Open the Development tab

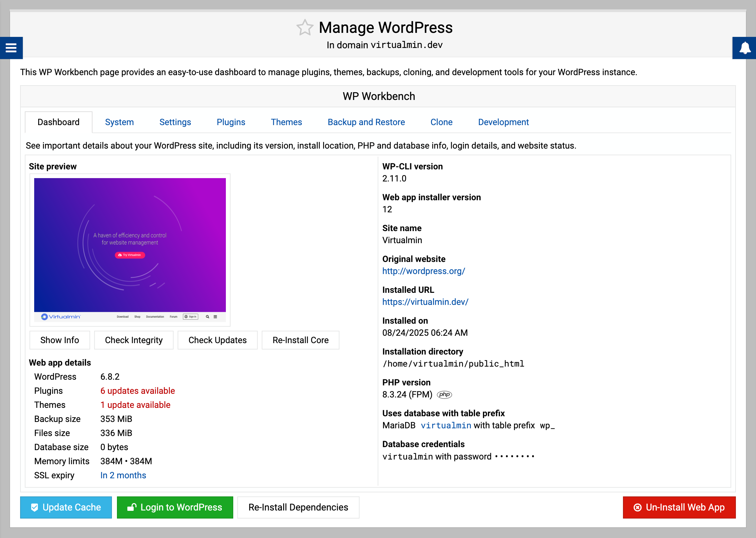coord(503,122)
